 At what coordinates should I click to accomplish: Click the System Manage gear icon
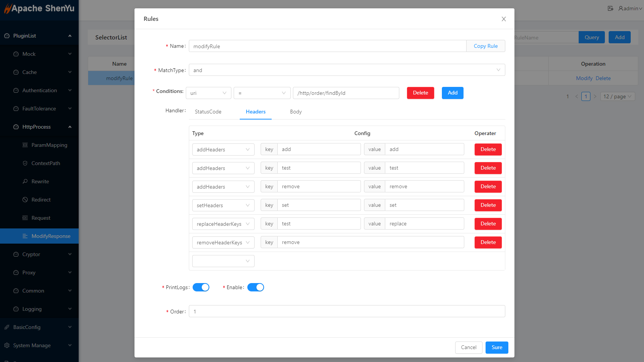pos(7,345)
